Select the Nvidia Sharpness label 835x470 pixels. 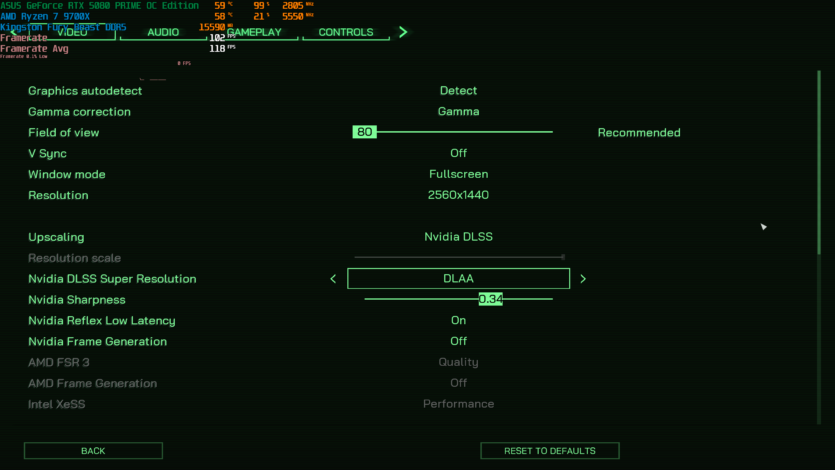click(77, 300)
